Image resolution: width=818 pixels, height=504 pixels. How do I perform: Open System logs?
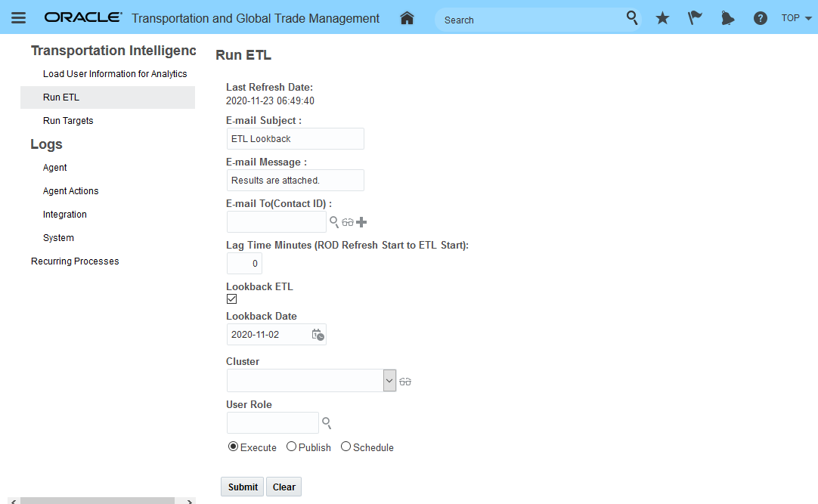click(58, 238)
